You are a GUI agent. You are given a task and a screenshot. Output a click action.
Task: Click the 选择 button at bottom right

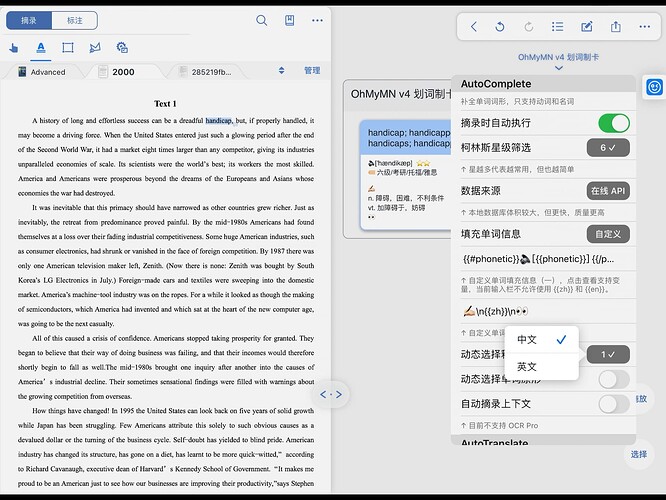click(638, 454)
